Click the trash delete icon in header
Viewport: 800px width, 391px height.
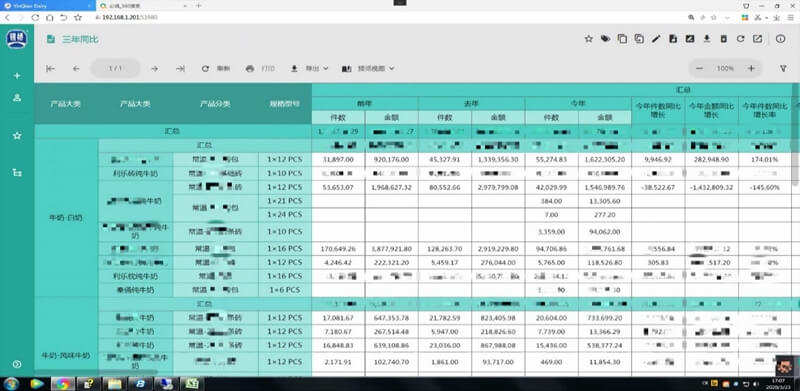[x=723, y=39]
